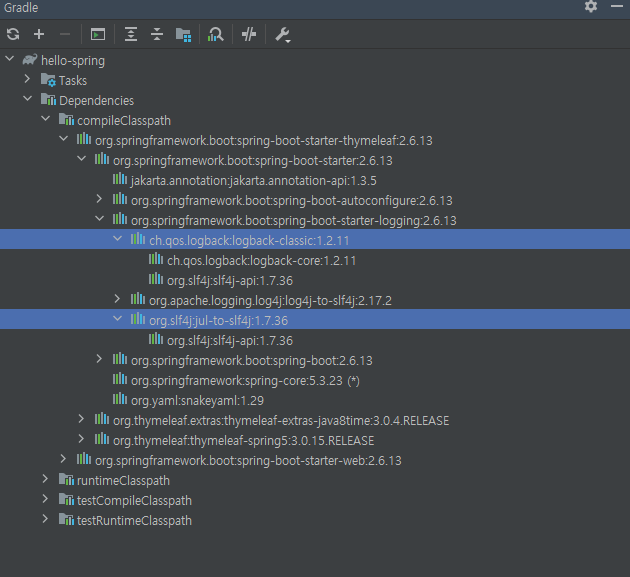Select slf4j-api under logback-classic
This screenshot has height=577, width=630.
click(315, 280)
